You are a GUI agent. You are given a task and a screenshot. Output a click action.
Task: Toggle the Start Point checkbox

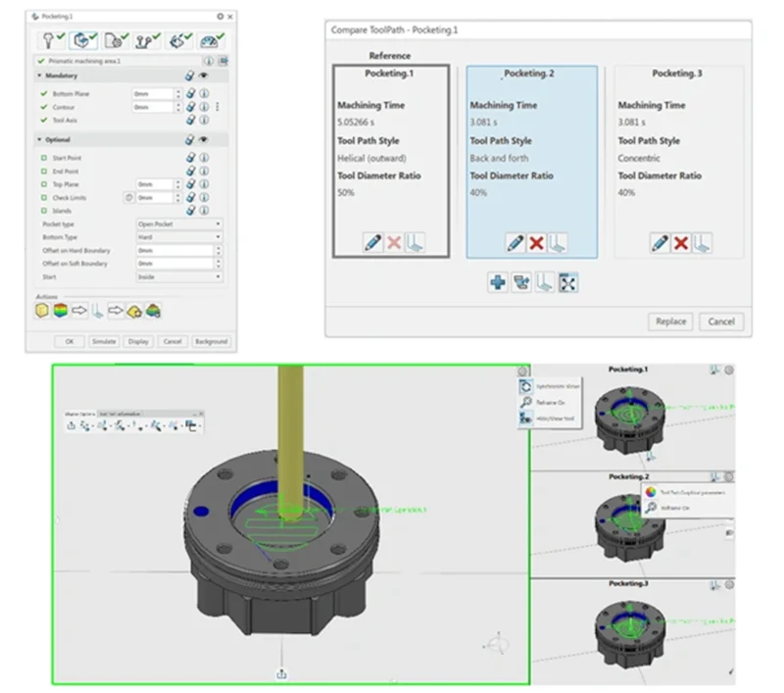44,158
